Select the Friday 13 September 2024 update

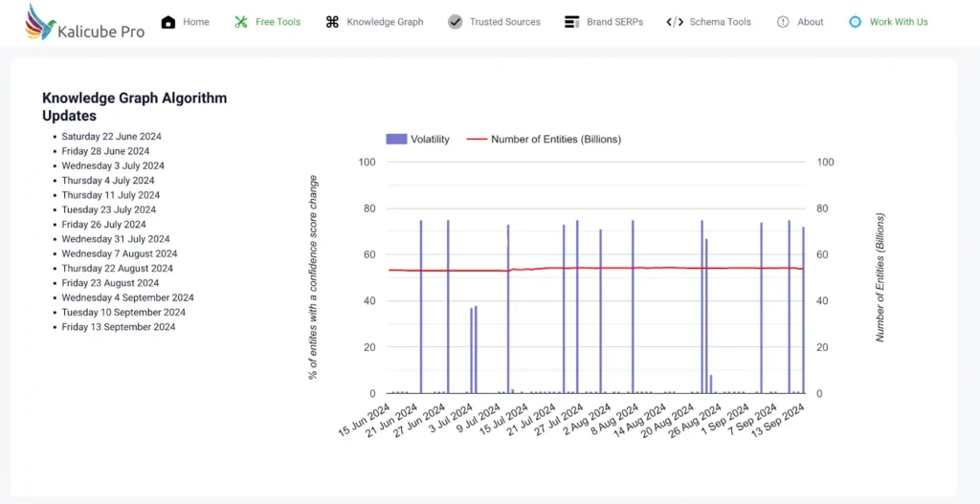[119, 327]
